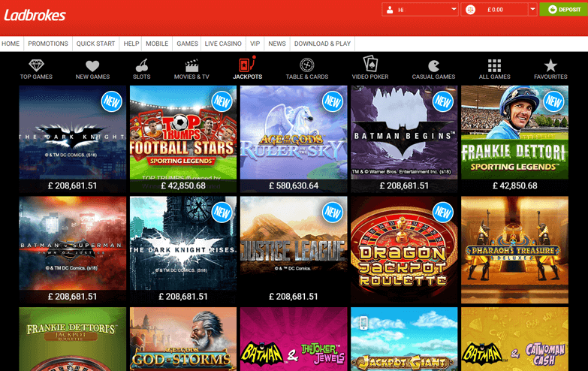Choose the Movies & TV clapperboard icon
This screenshot has width=588, height=371.
point(191,65)
